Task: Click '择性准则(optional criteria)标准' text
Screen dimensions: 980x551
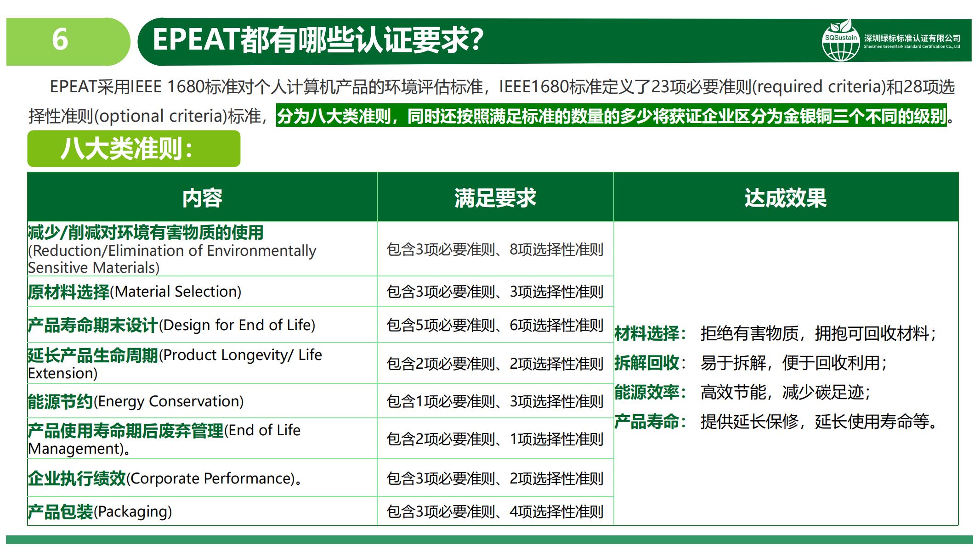Action: click(144, 116)
